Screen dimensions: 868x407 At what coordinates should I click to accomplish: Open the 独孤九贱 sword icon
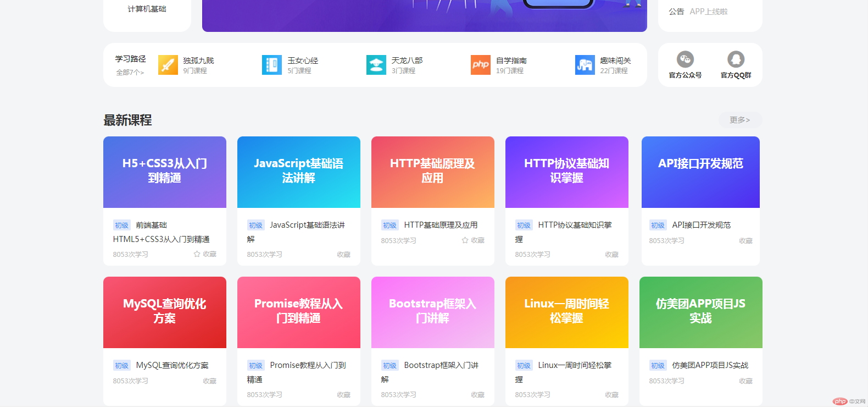(x=168, y=65)
